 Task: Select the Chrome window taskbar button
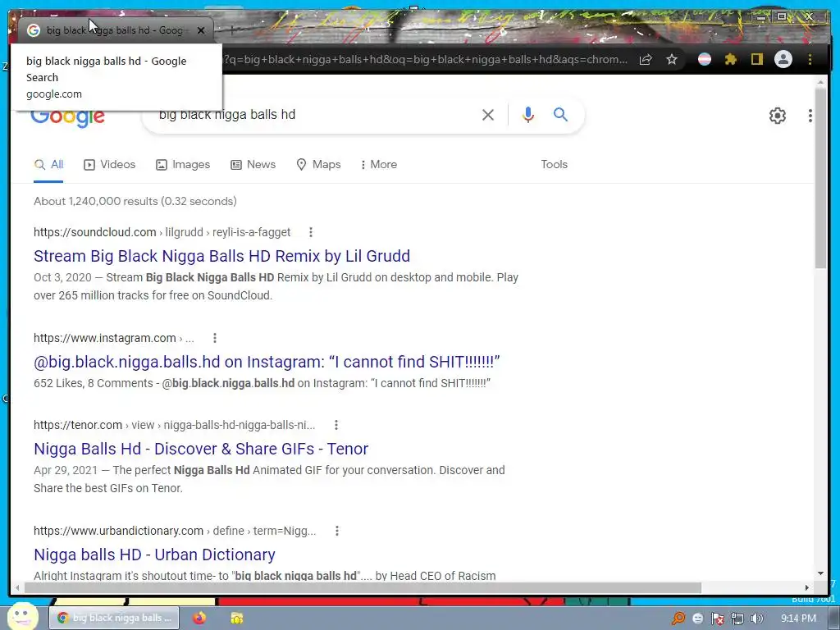(x=113, y=618)
